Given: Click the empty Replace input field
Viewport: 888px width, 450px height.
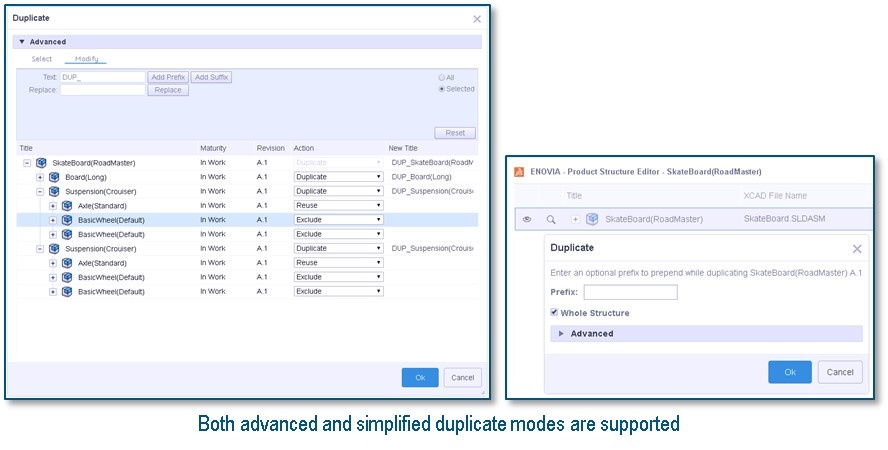Looking at the screenshot, I should click(103, 90).
